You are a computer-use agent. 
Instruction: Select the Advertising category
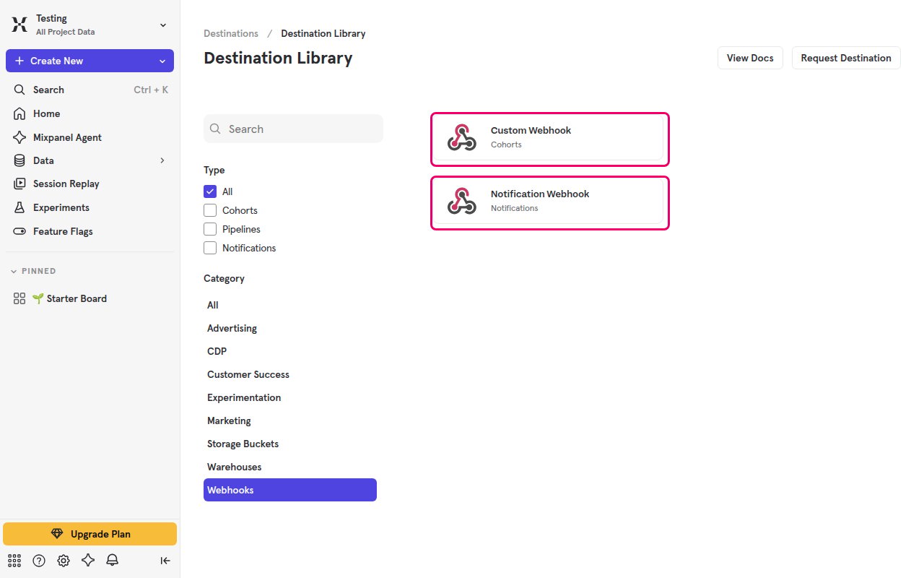290,328
